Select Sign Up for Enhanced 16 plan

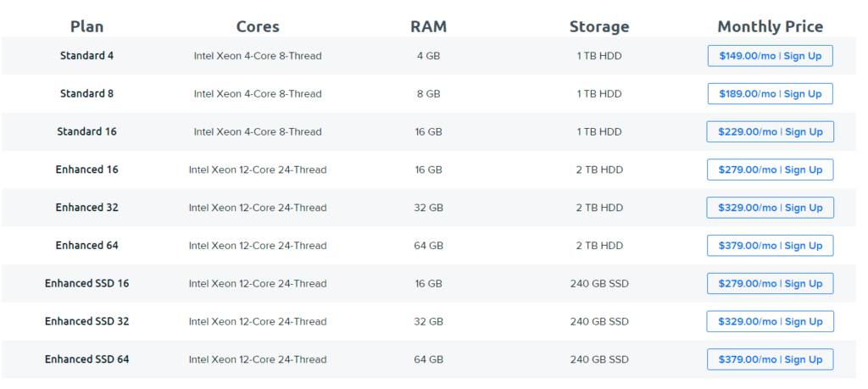(770, 169)
